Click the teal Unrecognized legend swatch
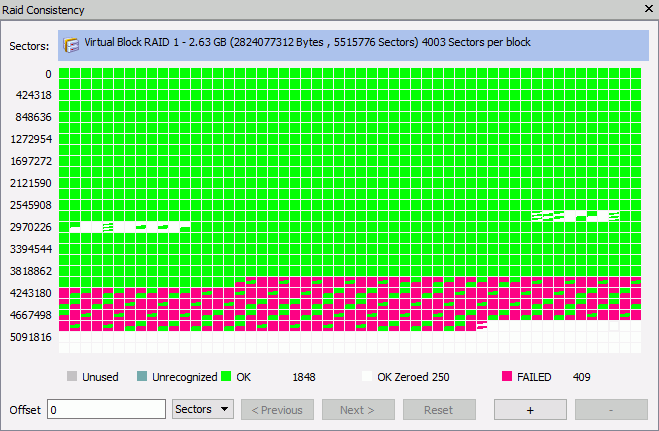This screenshot has height=431, width=659. click(x=141, y=377)
